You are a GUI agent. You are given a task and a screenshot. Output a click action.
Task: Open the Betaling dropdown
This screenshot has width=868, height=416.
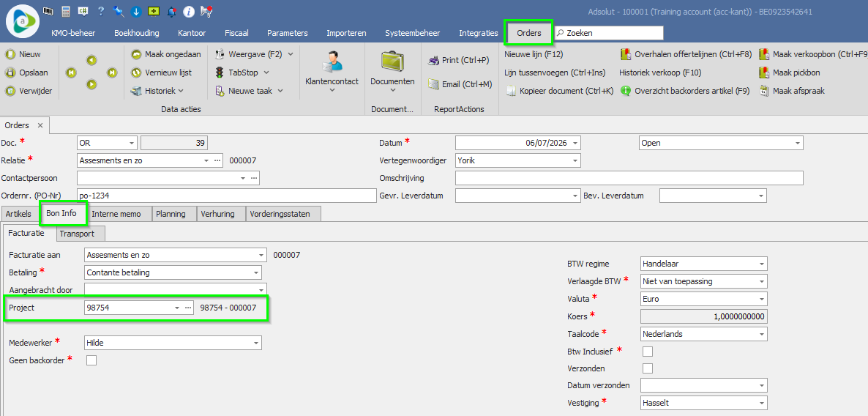click(256, 272)
